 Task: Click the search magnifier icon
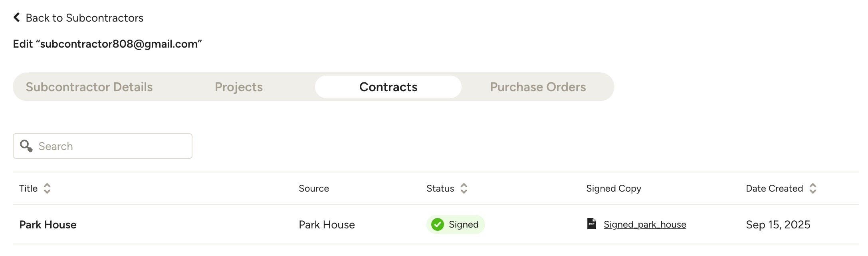tap(26, 146)
